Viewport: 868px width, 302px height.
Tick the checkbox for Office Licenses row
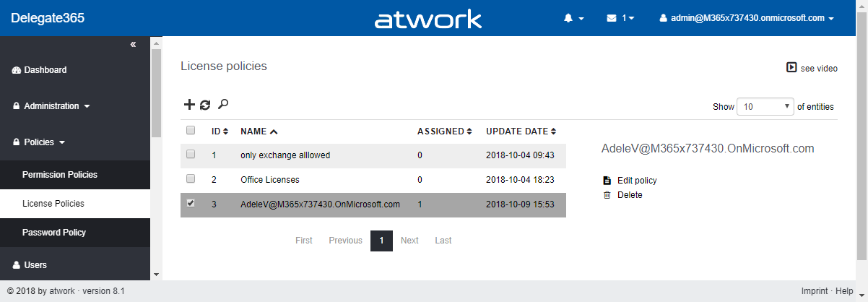(191, 178)
